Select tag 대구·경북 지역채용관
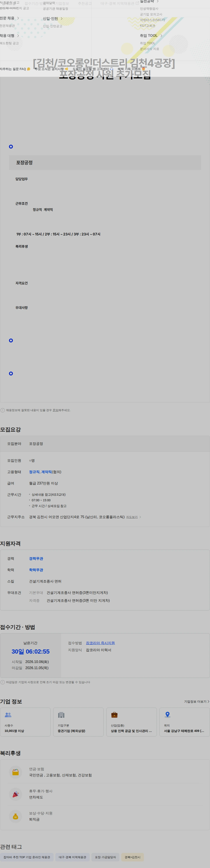The width and height of the screenshot is (210, 868). (72, 857)
